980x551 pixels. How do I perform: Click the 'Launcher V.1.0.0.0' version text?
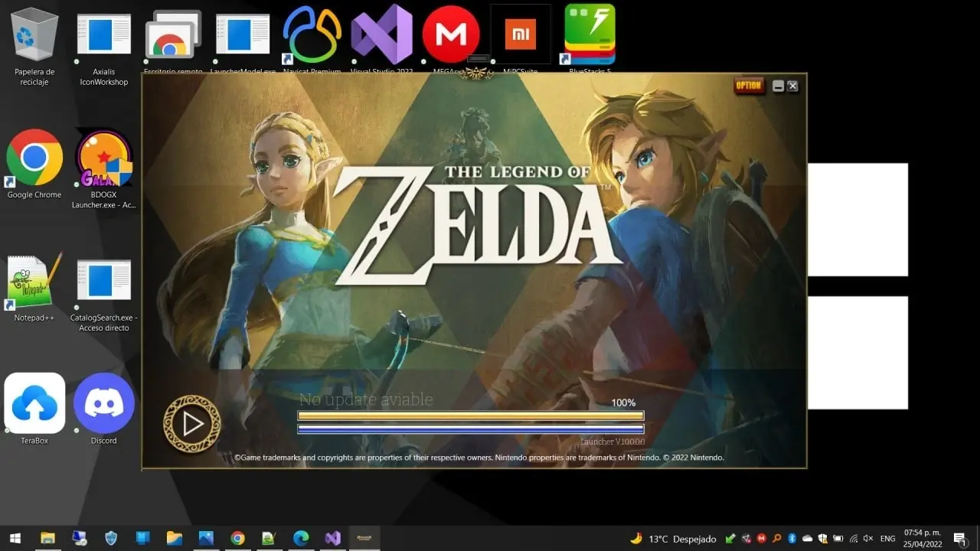point(612,442)
